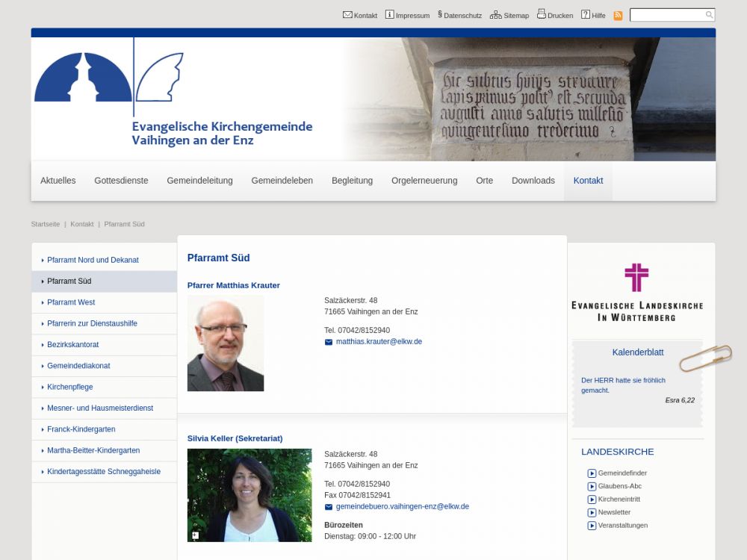This screenshot has height=560, width=747.
Task: Enlarge Silvia Keller photo via plus icon
Action: (195, 535)
